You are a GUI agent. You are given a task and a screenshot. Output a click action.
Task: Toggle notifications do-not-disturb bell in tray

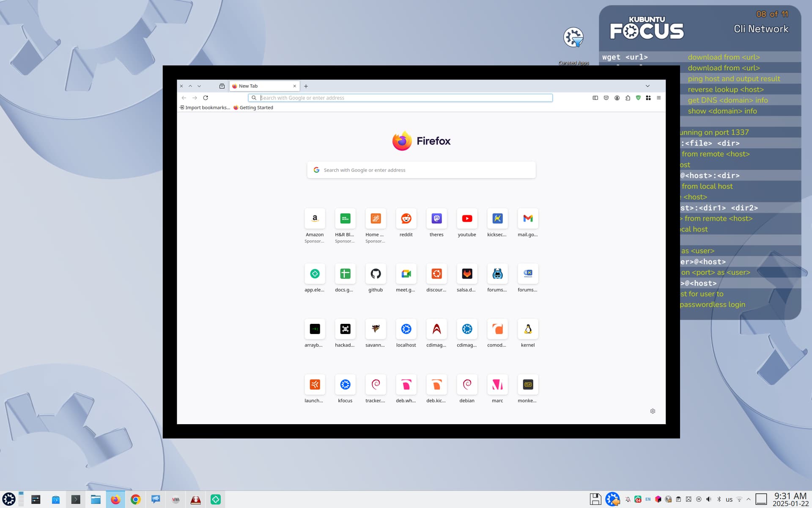coord(628,500)
